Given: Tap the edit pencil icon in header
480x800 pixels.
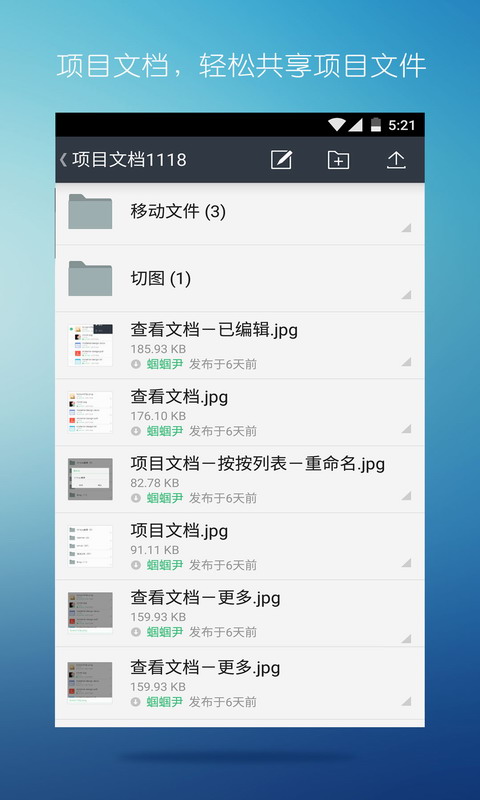Looking at the screenshot, I should point(281,160).
